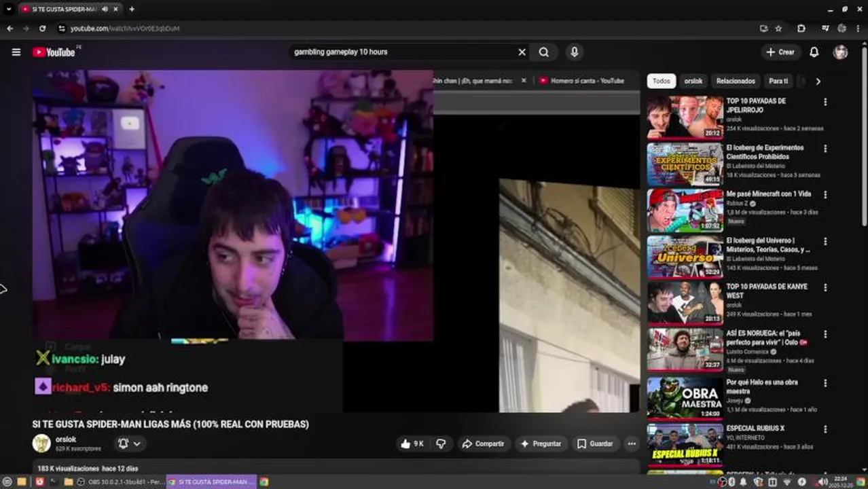Open Experimentos Científicos Prohibidos video title
The image size is (868, 489).
(765, 152)
